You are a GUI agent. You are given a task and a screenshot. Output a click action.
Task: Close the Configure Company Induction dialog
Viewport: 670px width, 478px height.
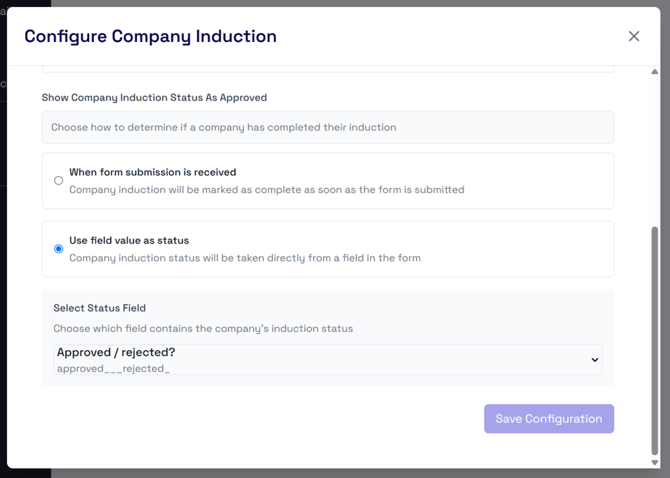(634, 36)
